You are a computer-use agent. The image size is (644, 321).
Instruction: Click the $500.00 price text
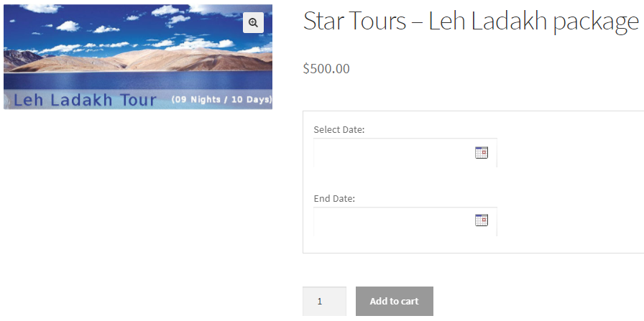326,69
